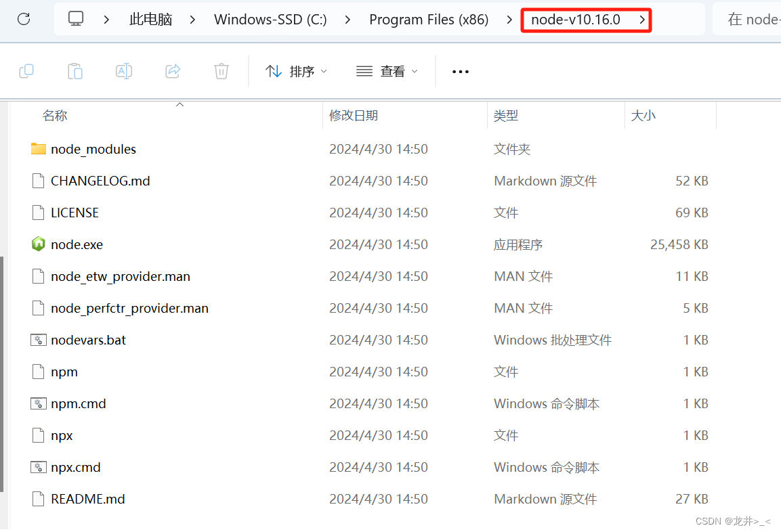781x532 pixels.
Task: Expand the chevron after the computer icon
Action: [106, 20]
